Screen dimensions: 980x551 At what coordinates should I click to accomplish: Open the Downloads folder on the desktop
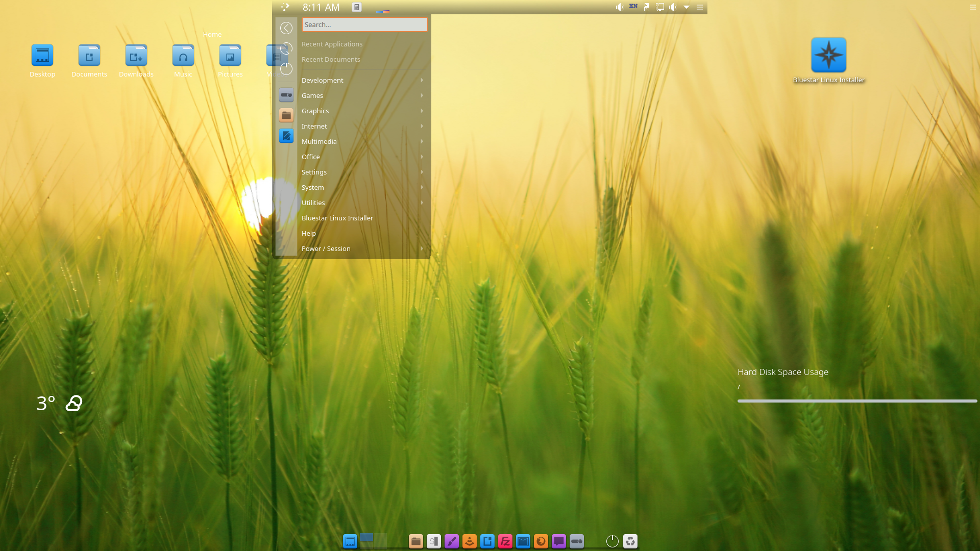tap(136, 61)
